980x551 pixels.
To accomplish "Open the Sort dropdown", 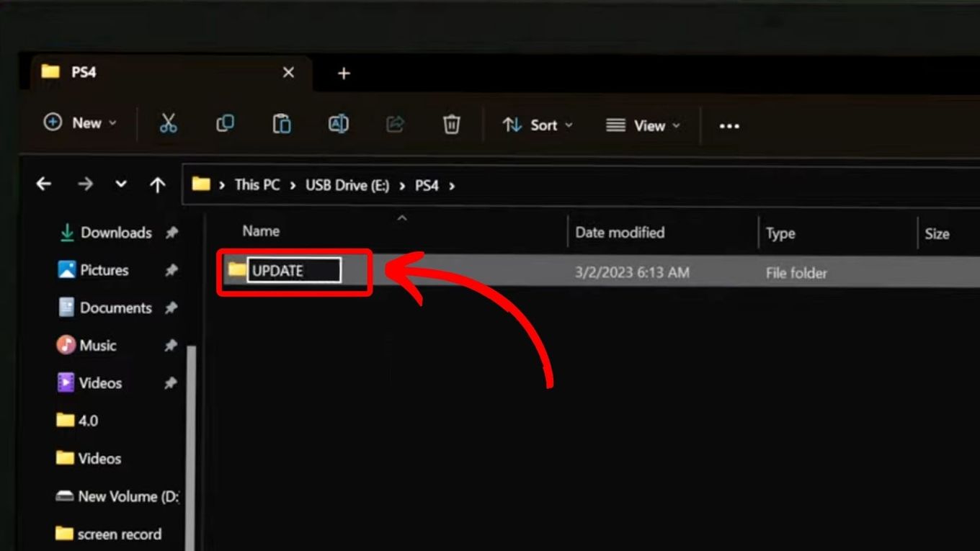I will [537, 125].
